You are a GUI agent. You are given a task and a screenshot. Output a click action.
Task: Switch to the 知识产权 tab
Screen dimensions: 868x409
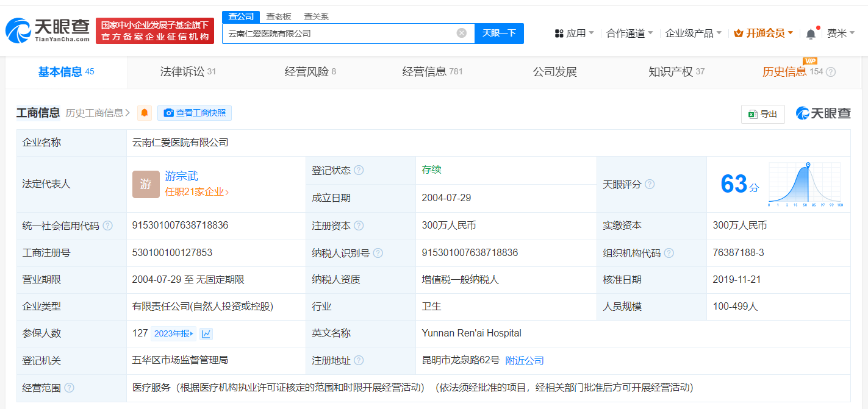coord(676,72)
